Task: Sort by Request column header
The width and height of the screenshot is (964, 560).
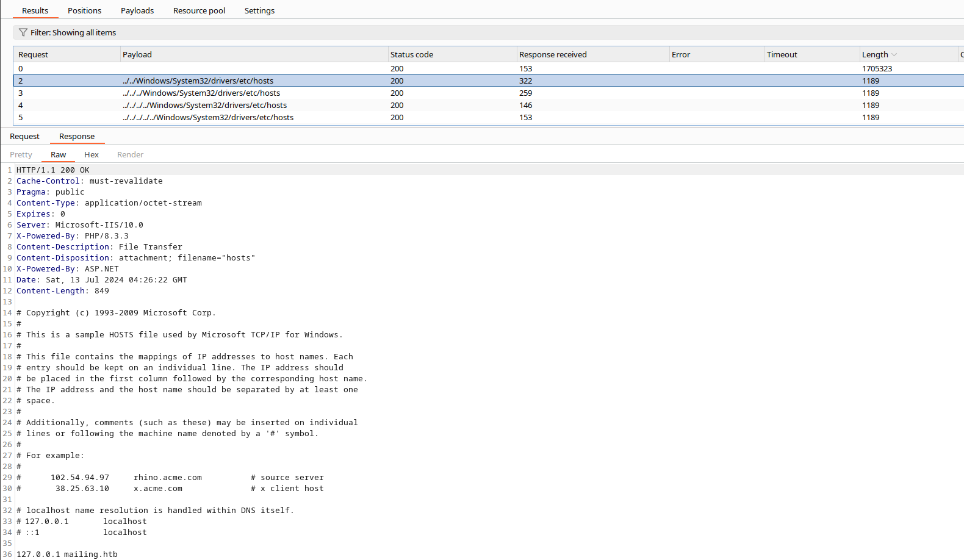Action: (x=67, y=54)
